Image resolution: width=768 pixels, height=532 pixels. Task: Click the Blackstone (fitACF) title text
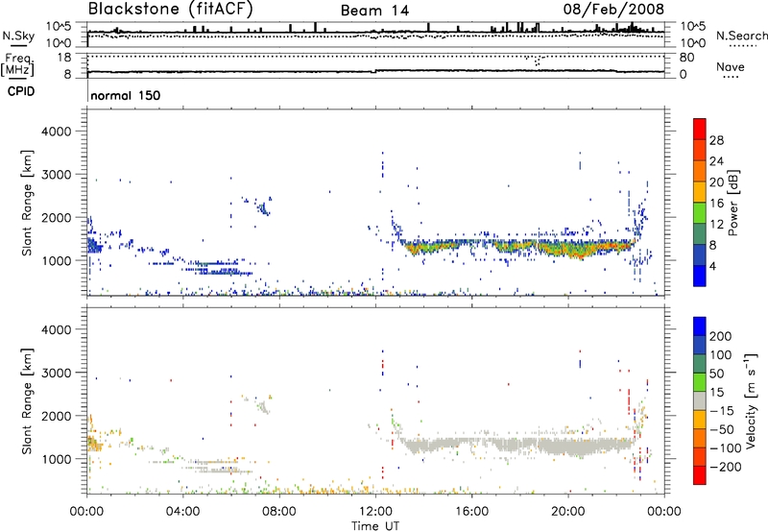[170, 10]
